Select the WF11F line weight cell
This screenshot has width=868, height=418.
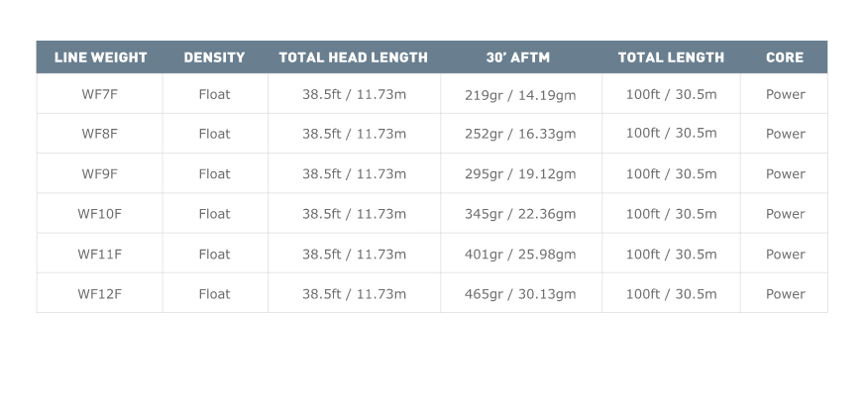100,254
